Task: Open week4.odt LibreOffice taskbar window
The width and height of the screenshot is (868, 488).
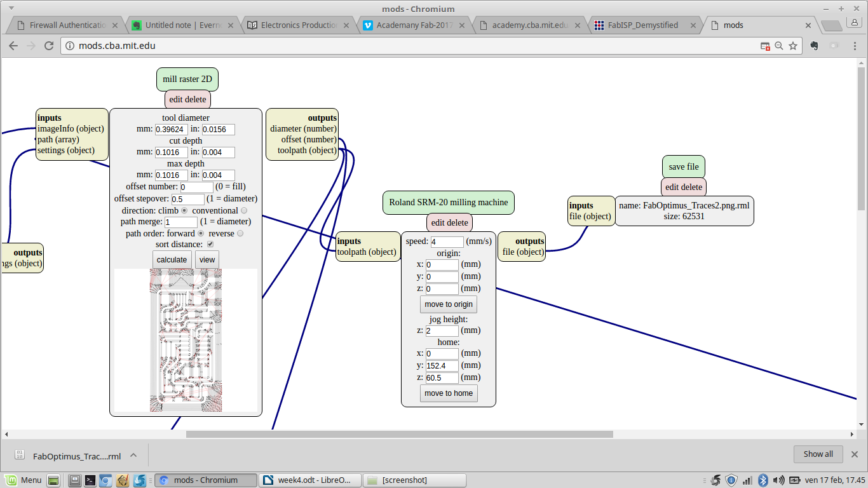Action: click(x=310, y=480)
